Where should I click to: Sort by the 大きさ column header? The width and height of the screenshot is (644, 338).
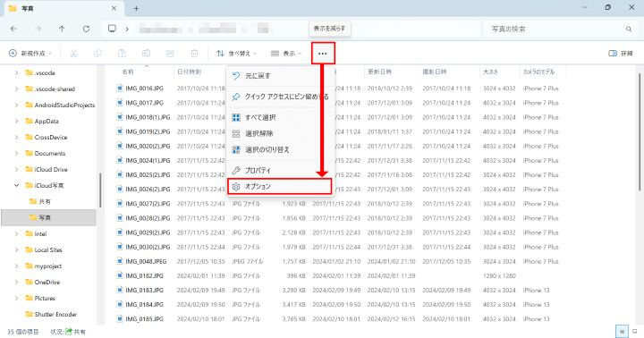[x=490, y=72]
